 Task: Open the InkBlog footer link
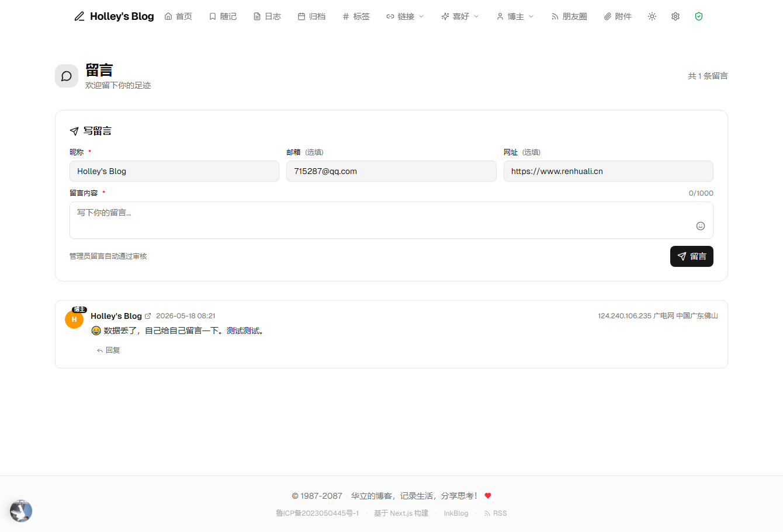point(456,513)
